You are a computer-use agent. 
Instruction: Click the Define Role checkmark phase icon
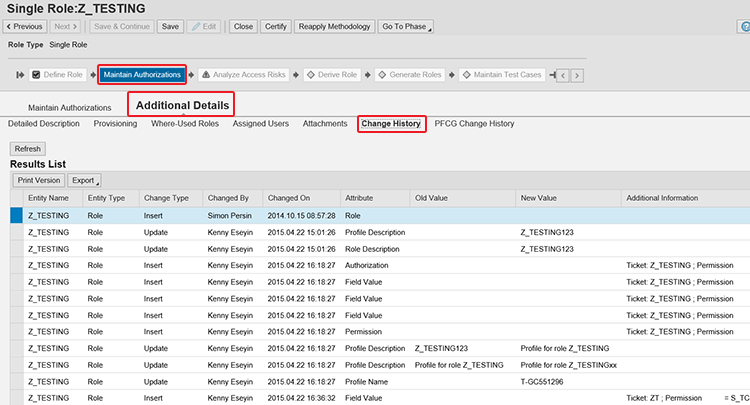[36, 74]
